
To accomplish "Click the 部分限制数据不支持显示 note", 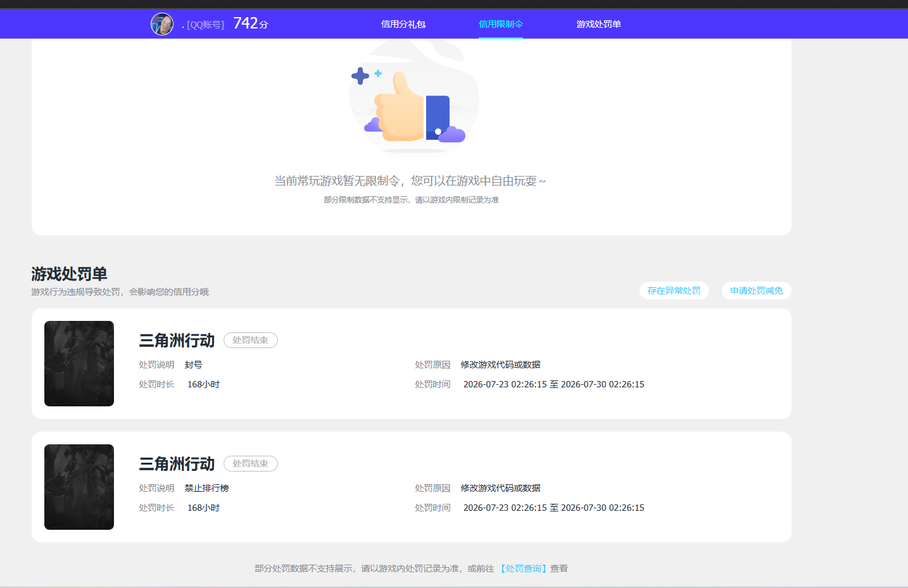I will pyautogui.click(x=412, y=200).
